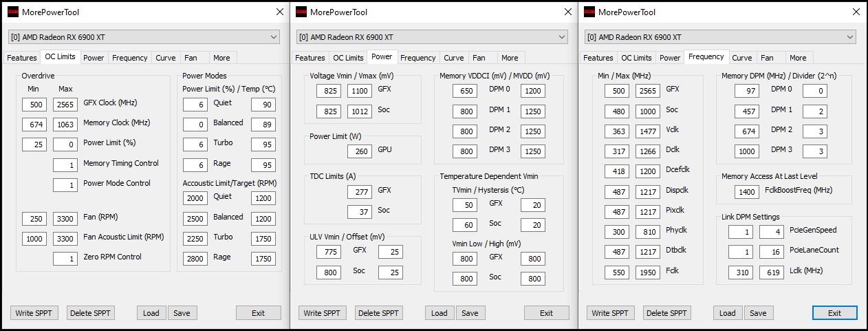Image resolution: width=868 pixels, height=331 pixels.
Task: Select Rage acoustic limit field 2800
Action: point(195,259)
